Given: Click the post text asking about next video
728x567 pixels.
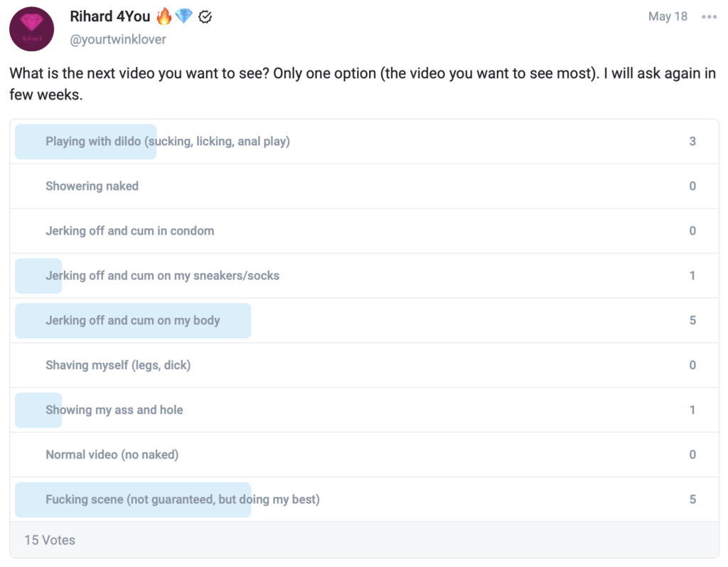Looking at the screenshot, I should pos(363,84).
